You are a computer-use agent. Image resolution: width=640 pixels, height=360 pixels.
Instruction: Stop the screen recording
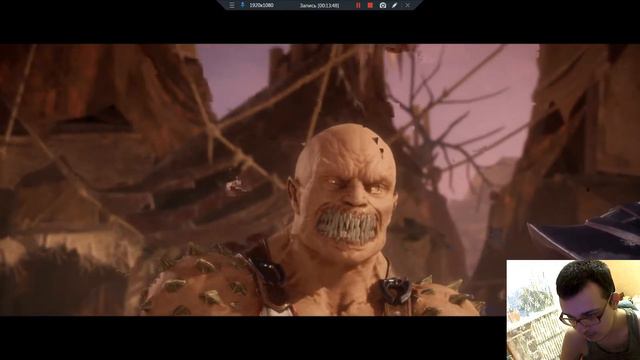370,5
